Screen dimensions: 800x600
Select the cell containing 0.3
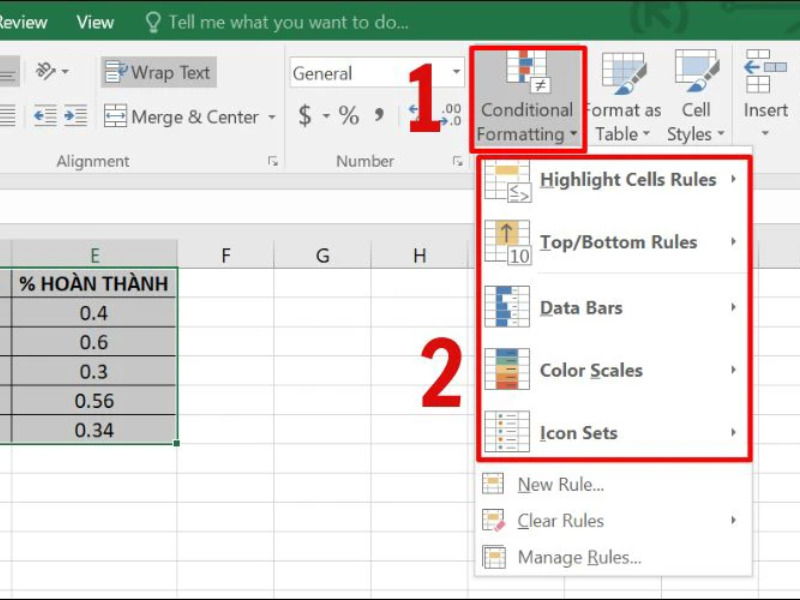(x=94, y=371)
